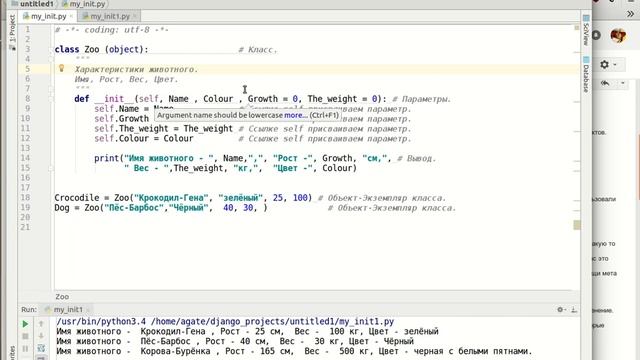Jump to warning marker in error stripe
Image resolution: width=640 pixels, height=360 pixels.
pyautogui.click(x=577, y=225)
